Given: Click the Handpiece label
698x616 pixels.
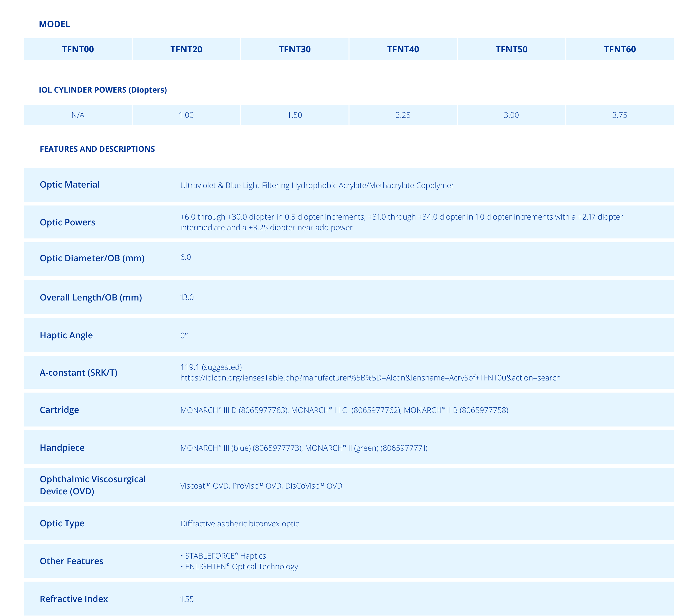Looking at the screenshot, I should pos(62,448).
